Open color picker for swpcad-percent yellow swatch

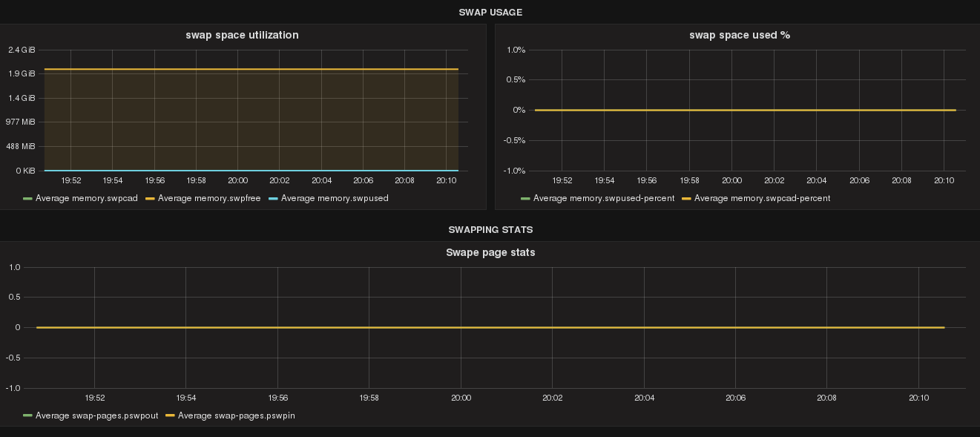(x=686, y=199)
